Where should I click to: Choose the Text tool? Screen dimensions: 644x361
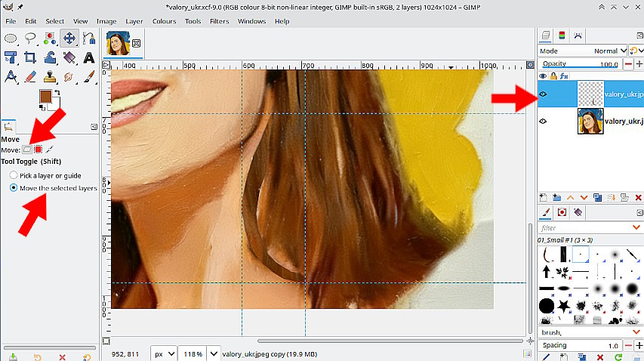tap(89, 57)
